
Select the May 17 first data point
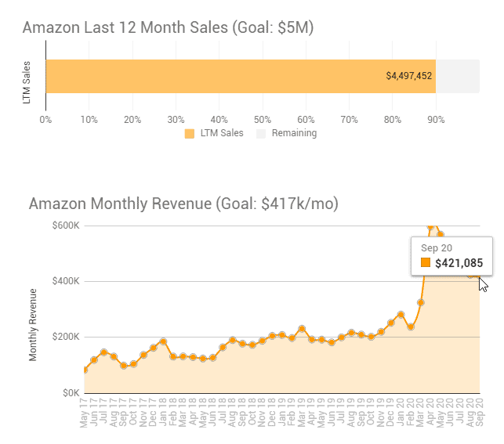click(84, 370)
